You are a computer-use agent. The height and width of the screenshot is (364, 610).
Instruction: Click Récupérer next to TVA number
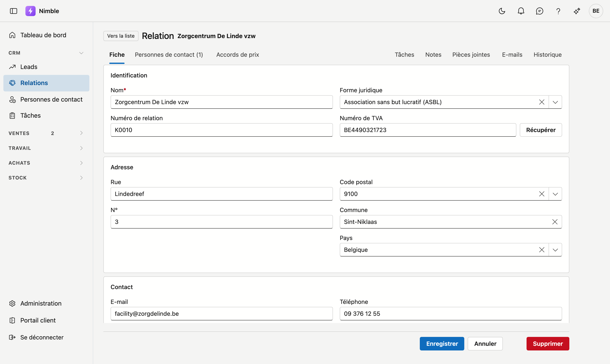[541, 130]
